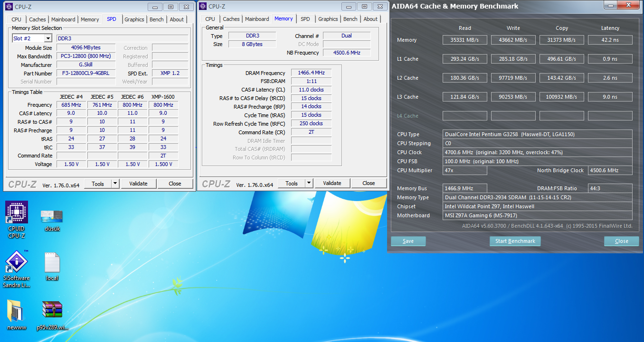Open the local text file icon
The image size is (644, 342).
pos(52,267)
